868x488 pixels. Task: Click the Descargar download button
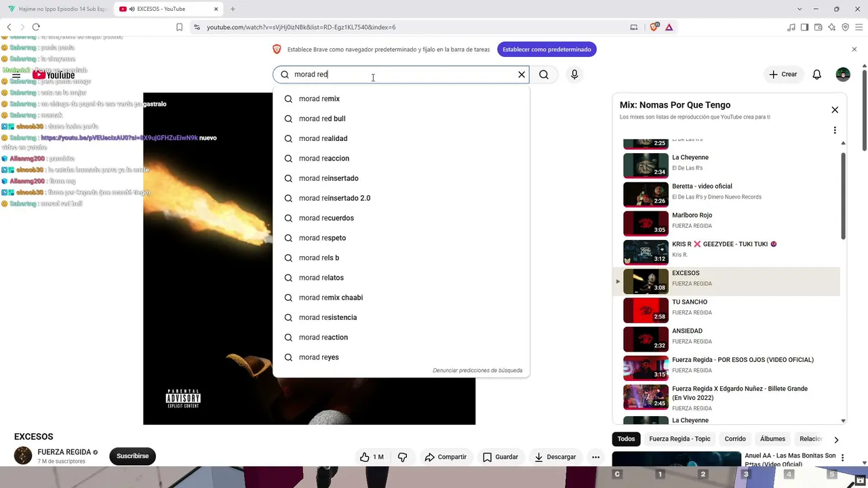tap(555, 457)
